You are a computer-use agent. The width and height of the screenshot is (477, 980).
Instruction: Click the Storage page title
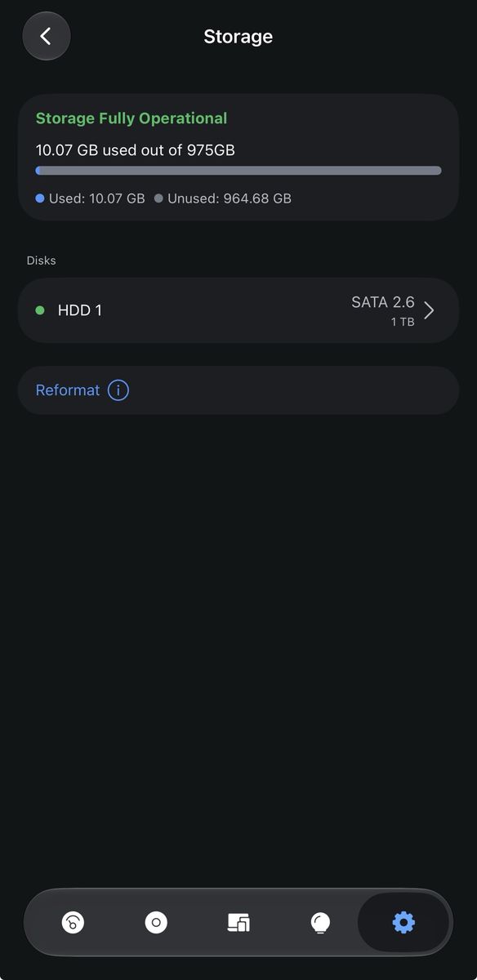point(238,37)
